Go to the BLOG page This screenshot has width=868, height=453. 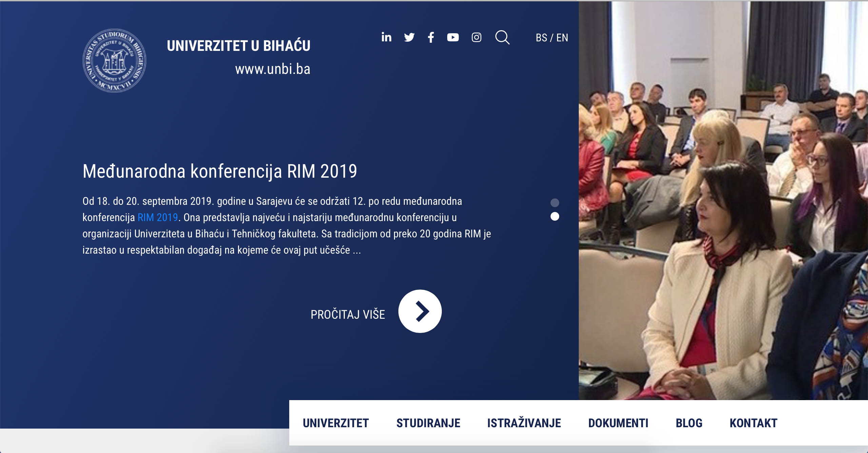click(689, 423)
